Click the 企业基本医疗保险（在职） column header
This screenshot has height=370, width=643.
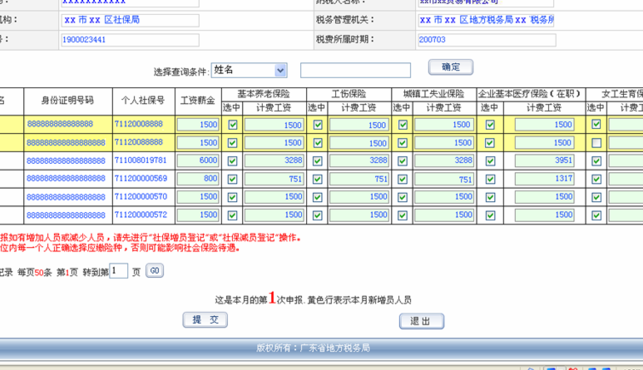pos(531,94)
